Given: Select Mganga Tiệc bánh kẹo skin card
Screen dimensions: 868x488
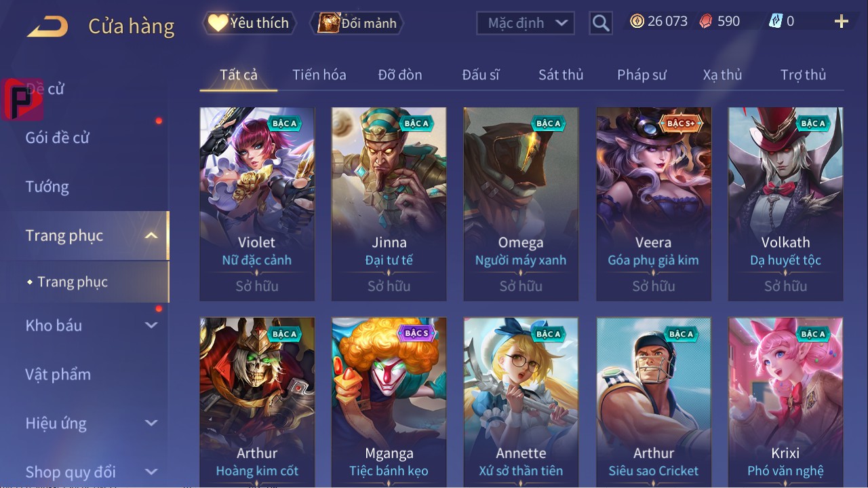Looking at the screenshot, I should (x=389, y=402).
